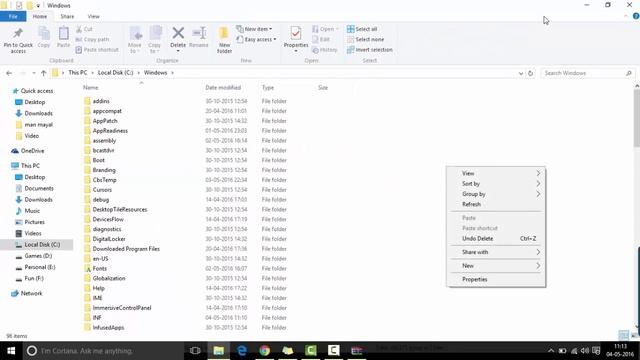Click This PC in address bar
The width and height of the screenshot is (640, 360).
coord(78,73)
